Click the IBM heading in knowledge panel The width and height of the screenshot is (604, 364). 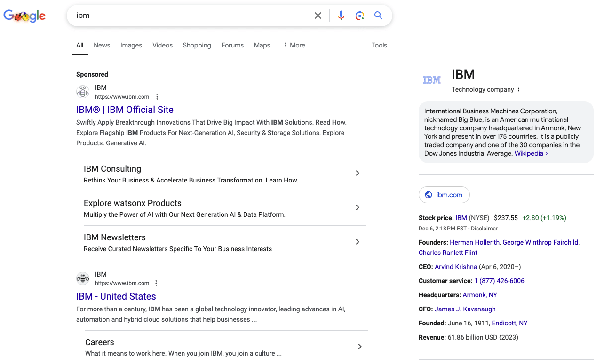click(463, 74)
